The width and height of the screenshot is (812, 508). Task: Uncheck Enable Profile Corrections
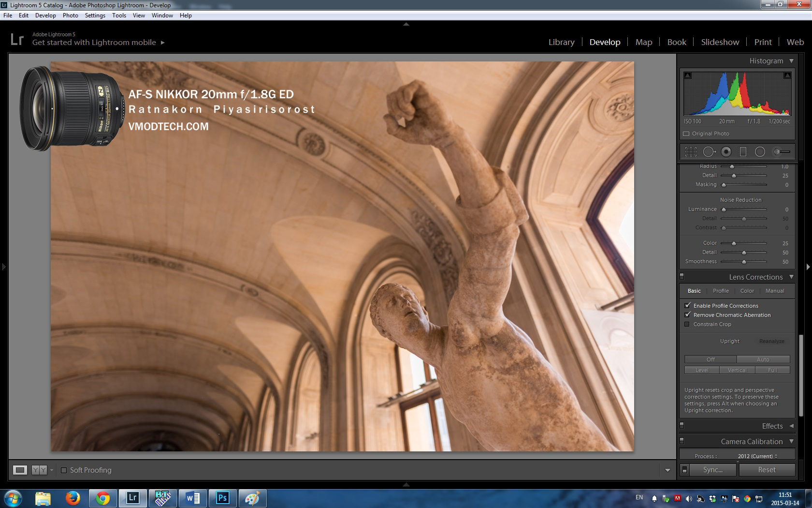pyautogui.click(x=687, y=305)
